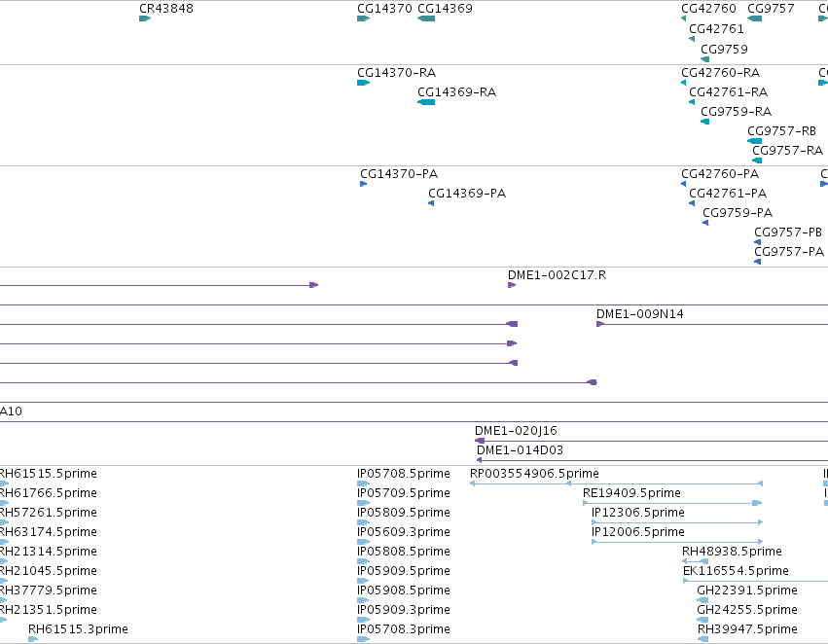Image resolution: width=828 pixels, height=644 pixels.
Task: Click the CG9757-RB transcript arrow glyph
Action: 755,141
